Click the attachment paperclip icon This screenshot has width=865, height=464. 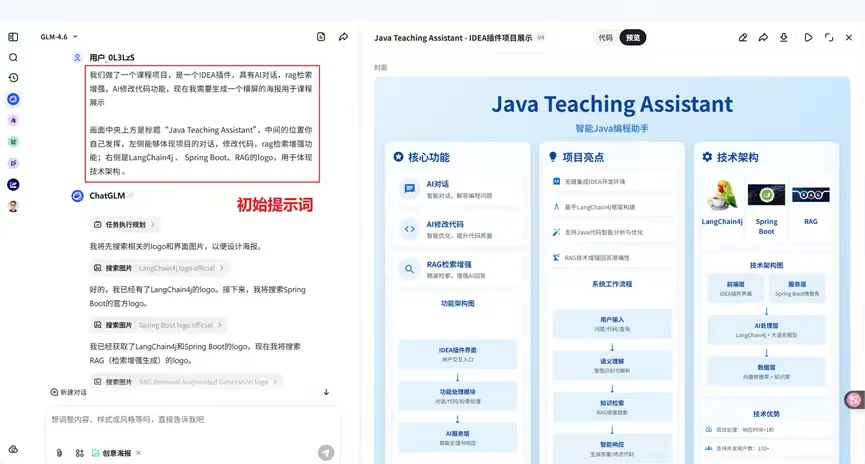(x=59, y=453)
